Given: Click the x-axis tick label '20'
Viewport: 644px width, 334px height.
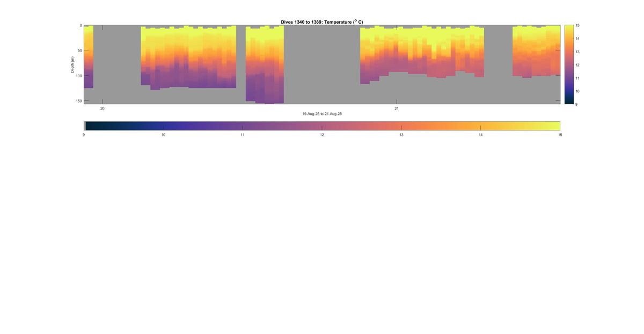Looking at the screenshot, I should pyautogui.click(x=103, y=108).
